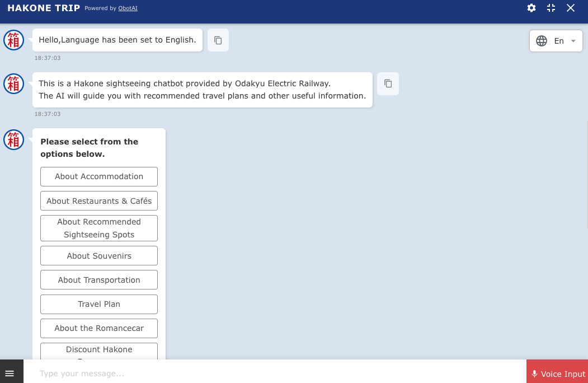Open About the Romancecar option

[99, 328]
